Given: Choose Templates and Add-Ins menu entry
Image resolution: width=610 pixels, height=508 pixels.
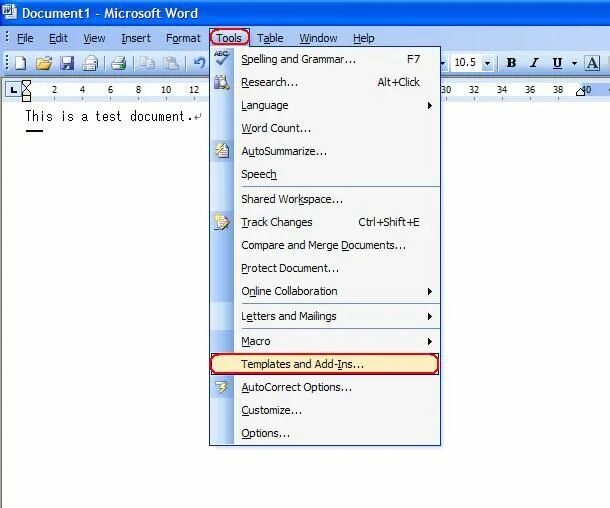Looking at the screenshot, I should 325,364.
